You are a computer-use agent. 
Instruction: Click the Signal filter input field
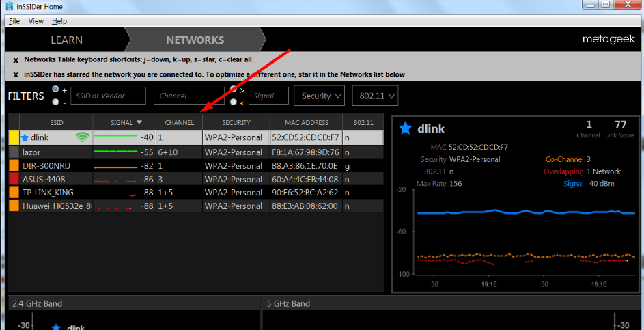tap(268, 96)
